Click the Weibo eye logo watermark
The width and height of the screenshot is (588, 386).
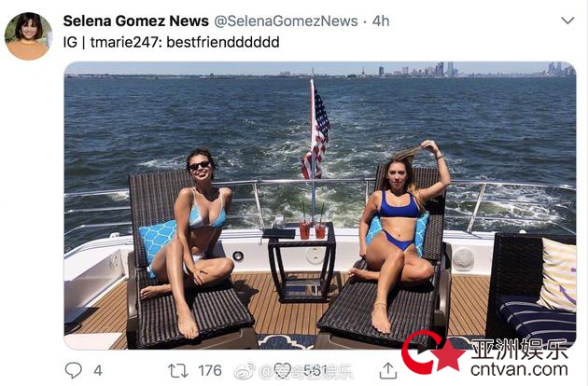(245, 371)
